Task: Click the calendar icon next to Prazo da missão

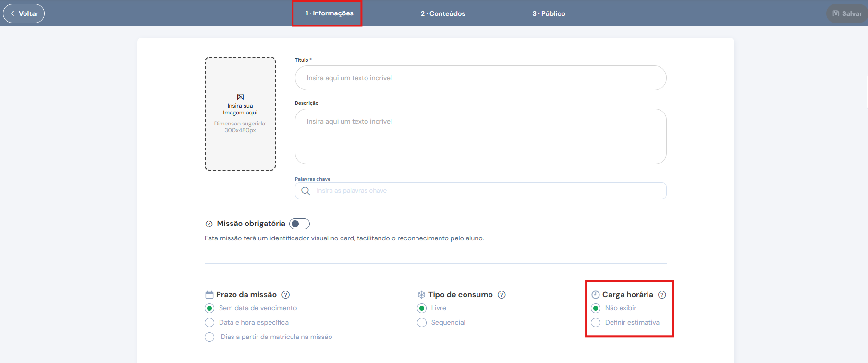Action: [209, 295]
